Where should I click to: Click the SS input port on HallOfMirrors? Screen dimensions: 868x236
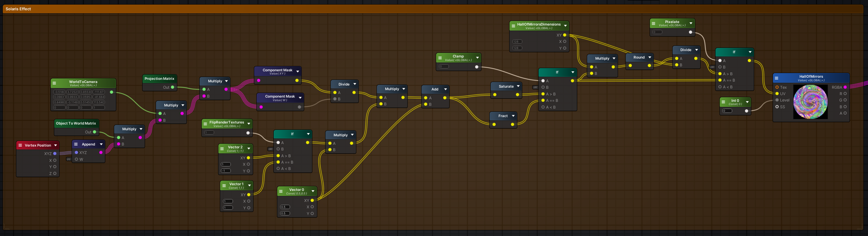(777, 107)
